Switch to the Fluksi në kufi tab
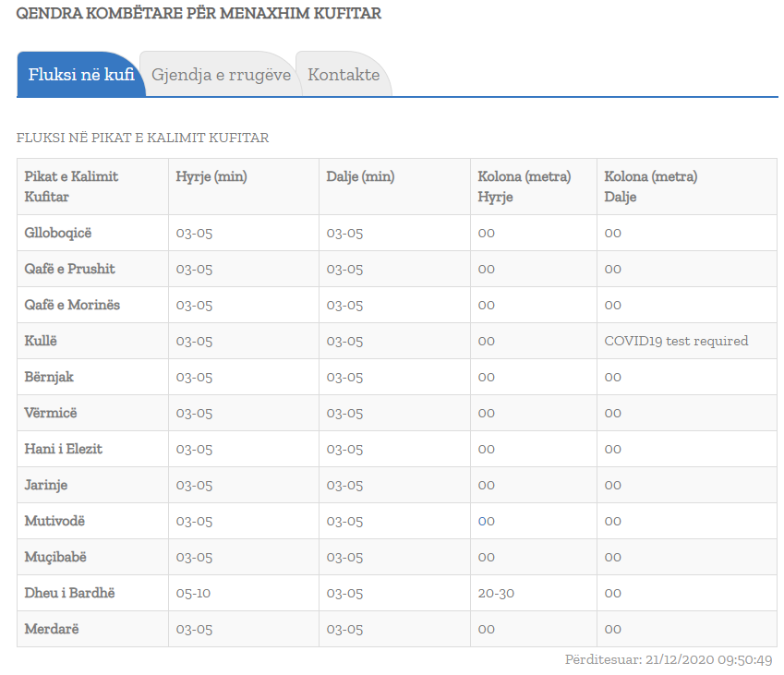 point(81,75)
